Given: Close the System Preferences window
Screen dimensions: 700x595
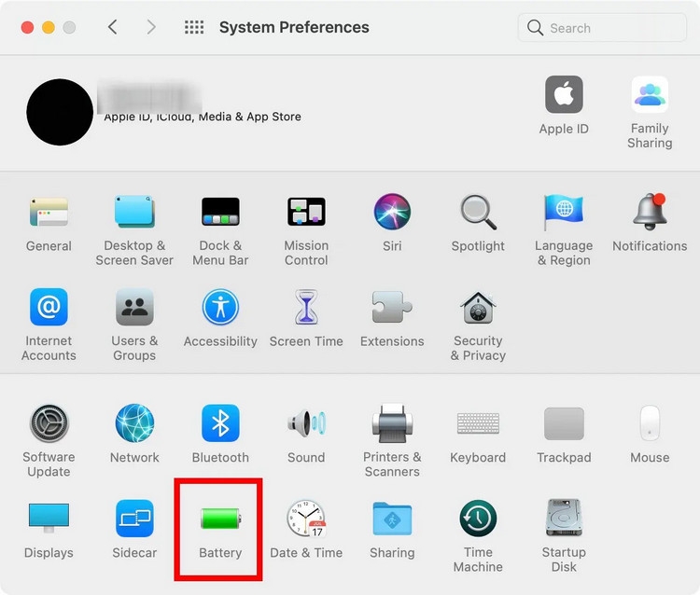Looking at the screenshot, I should pyautogui.click(x=27, y=27).
